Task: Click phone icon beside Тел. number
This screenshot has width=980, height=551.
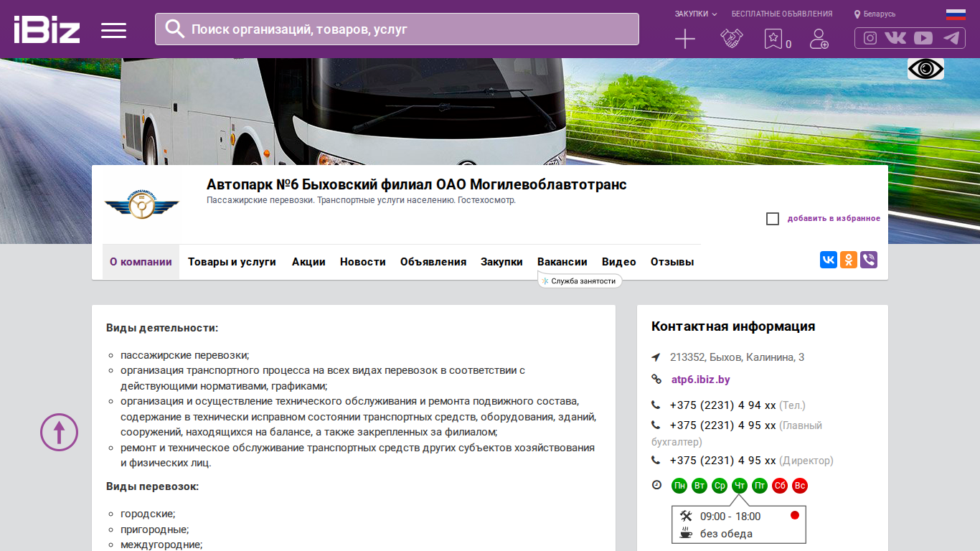Action: (656, 405)
